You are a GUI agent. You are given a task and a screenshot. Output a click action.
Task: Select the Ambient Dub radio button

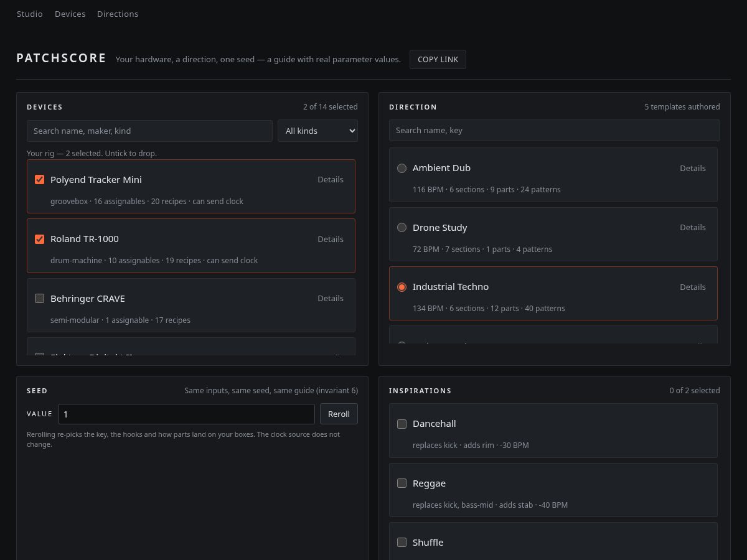click(x=402, y=168)
